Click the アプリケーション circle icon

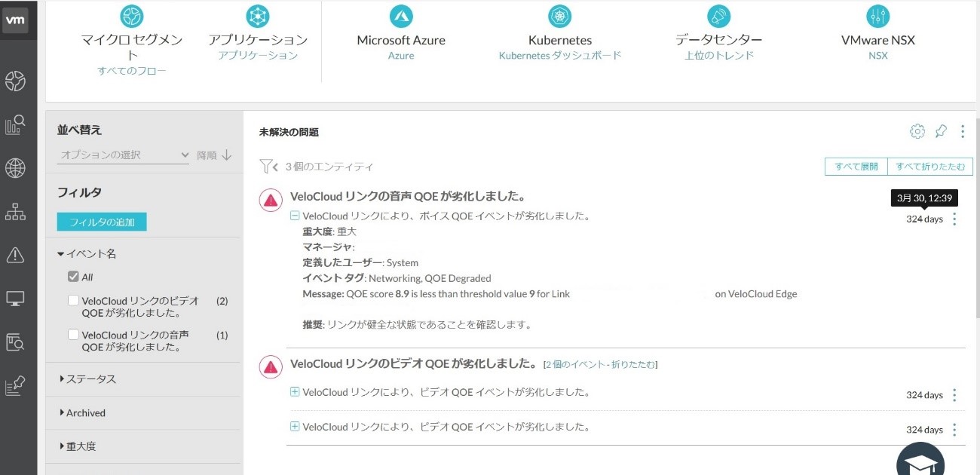coord(258,16)
